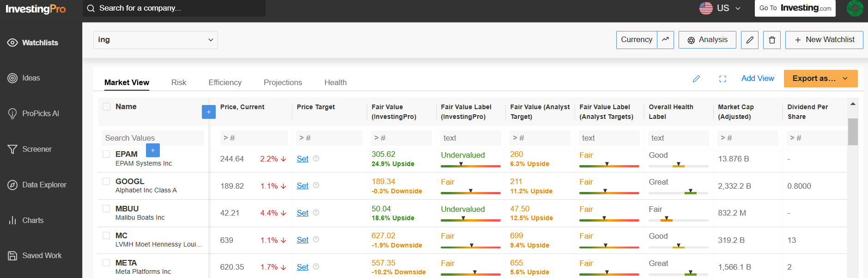Click GOOGL overall health gauge bar

click(679, 192)
